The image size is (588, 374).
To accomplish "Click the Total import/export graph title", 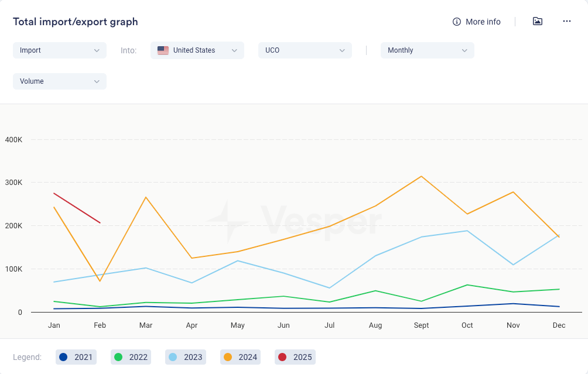I will (76, 22).
